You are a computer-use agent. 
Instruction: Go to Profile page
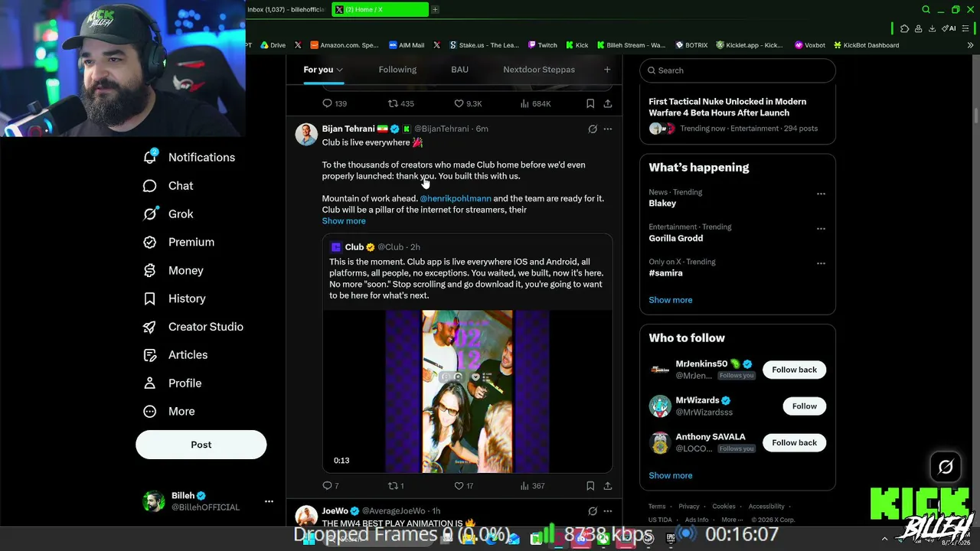coord(172,383)
